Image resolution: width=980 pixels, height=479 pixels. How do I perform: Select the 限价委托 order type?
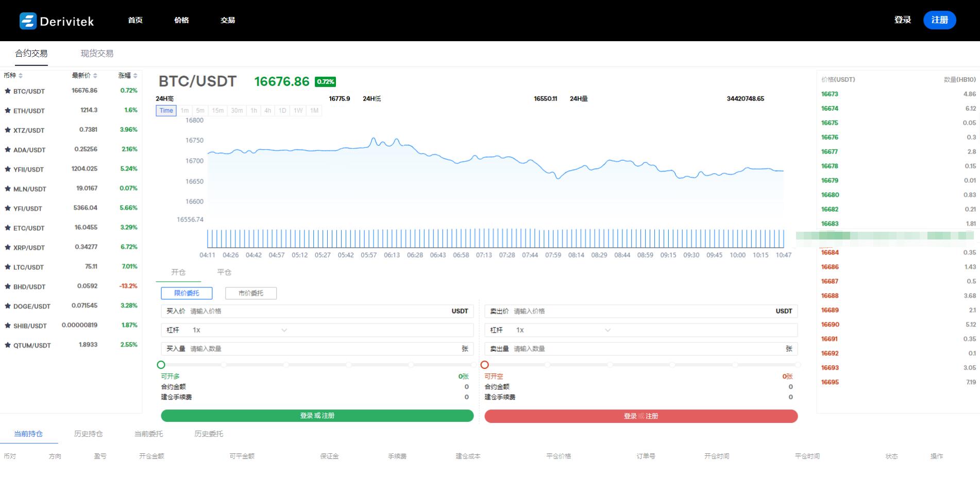click(187, 293)
